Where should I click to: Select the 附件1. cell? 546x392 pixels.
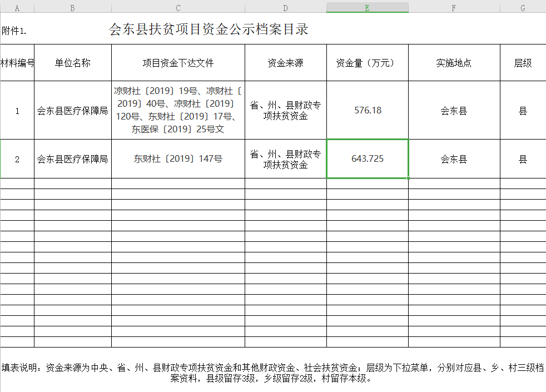[x=14, y=31]
